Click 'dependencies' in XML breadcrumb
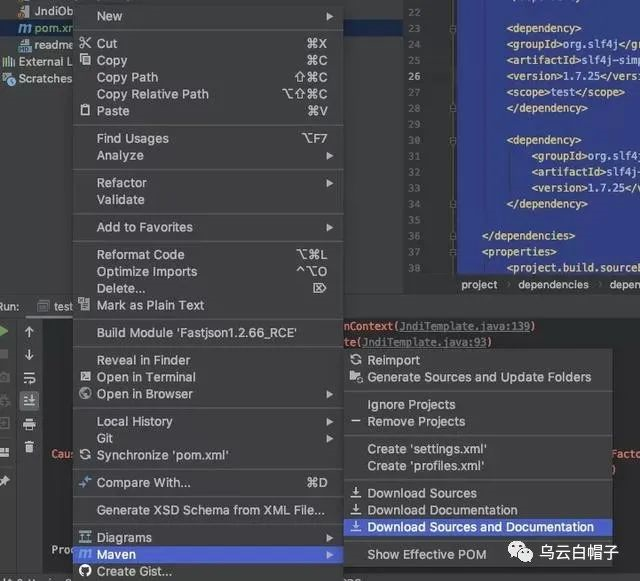The image size is (640, 581). point(553,285)
